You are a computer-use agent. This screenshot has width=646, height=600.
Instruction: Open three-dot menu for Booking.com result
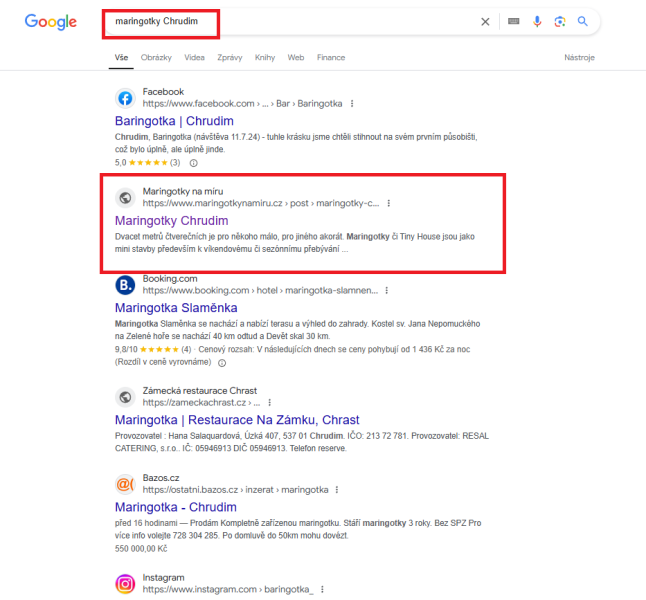[386, 291]
